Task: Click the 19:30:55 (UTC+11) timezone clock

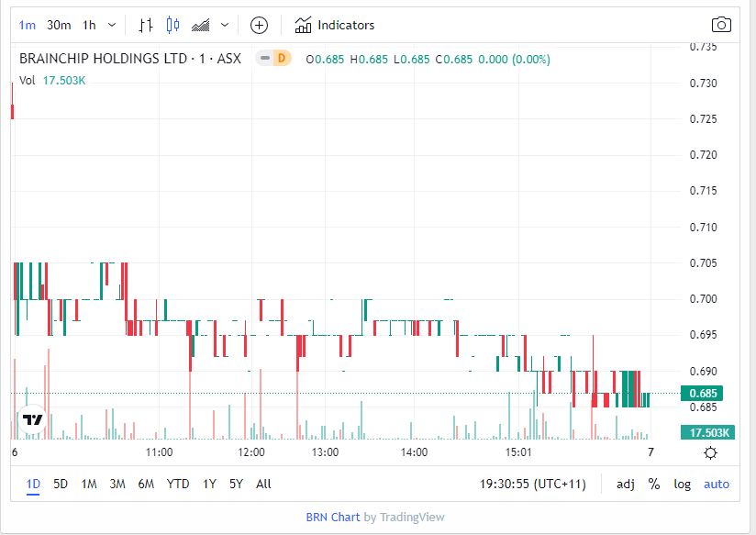Action: tap(532, 484)
